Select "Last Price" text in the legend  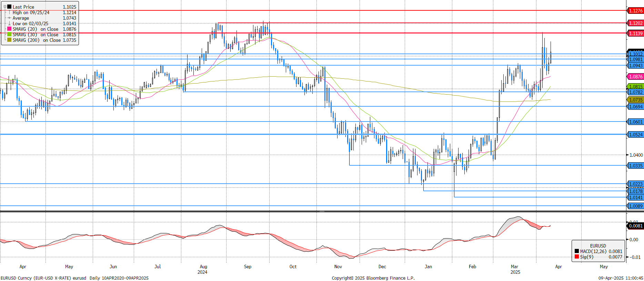pos(23,7)
